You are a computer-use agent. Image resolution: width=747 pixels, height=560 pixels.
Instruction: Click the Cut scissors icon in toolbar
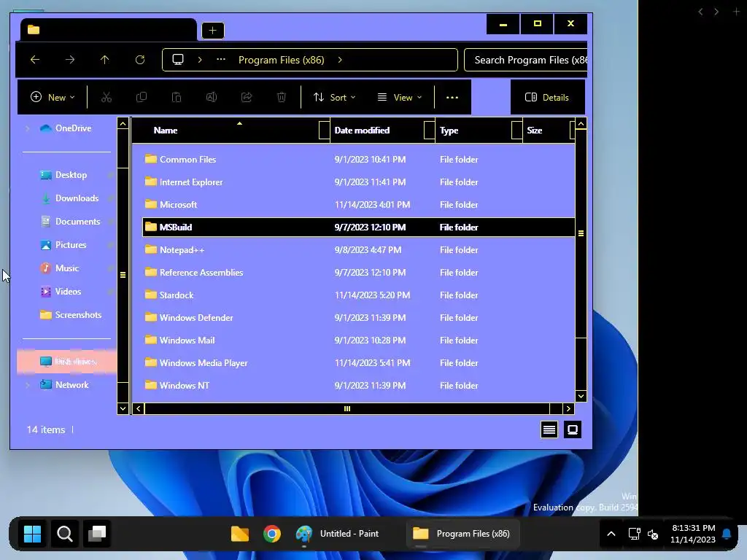[x=107, y=97]
